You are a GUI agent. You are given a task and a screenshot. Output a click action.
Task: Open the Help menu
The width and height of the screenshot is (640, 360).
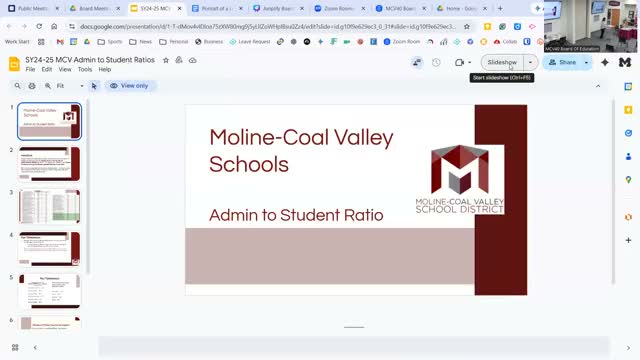(x=104, y=69)
